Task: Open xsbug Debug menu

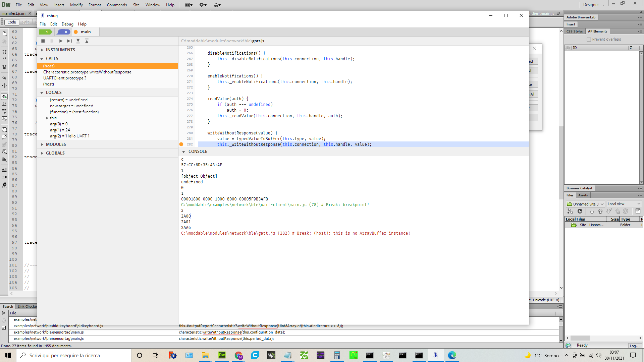Action: point(67,24)
